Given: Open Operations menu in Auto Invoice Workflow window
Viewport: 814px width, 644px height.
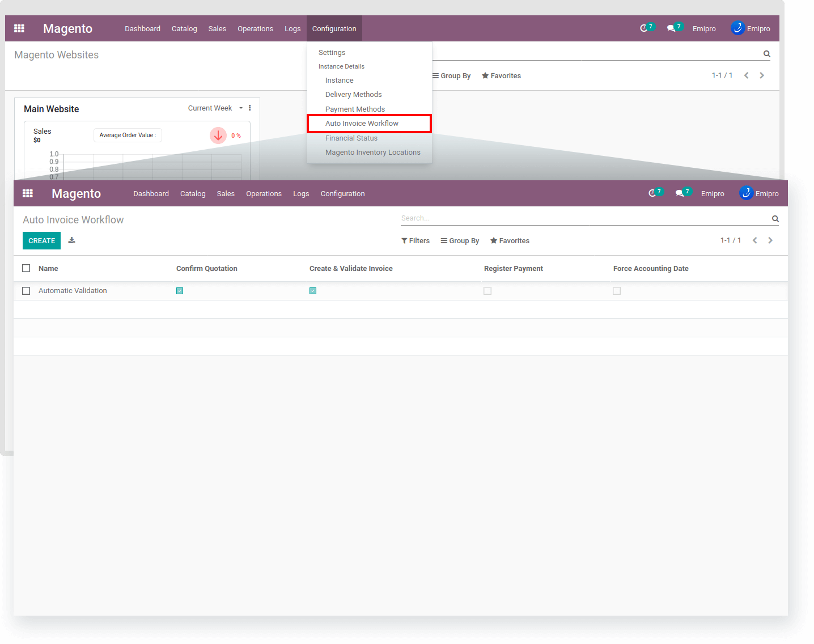Looking at the screenshot, I should click(264, 194).
